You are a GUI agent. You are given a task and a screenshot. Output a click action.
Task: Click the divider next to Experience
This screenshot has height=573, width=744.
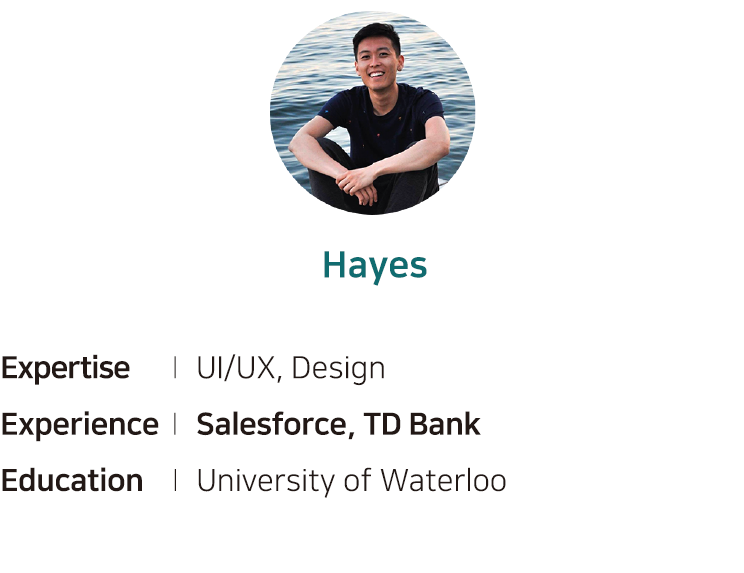pyautogui.click(x=176, y=424)
